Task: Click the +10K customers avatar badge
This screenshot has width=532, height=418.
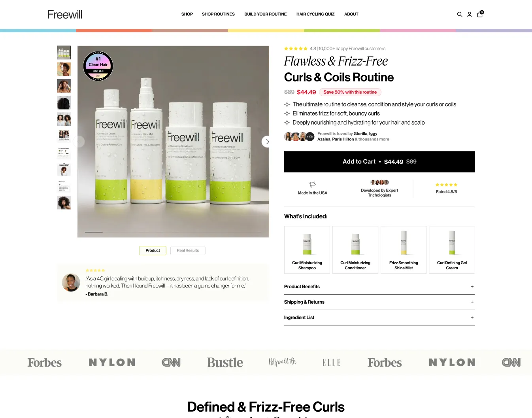Action: [310, 137]
